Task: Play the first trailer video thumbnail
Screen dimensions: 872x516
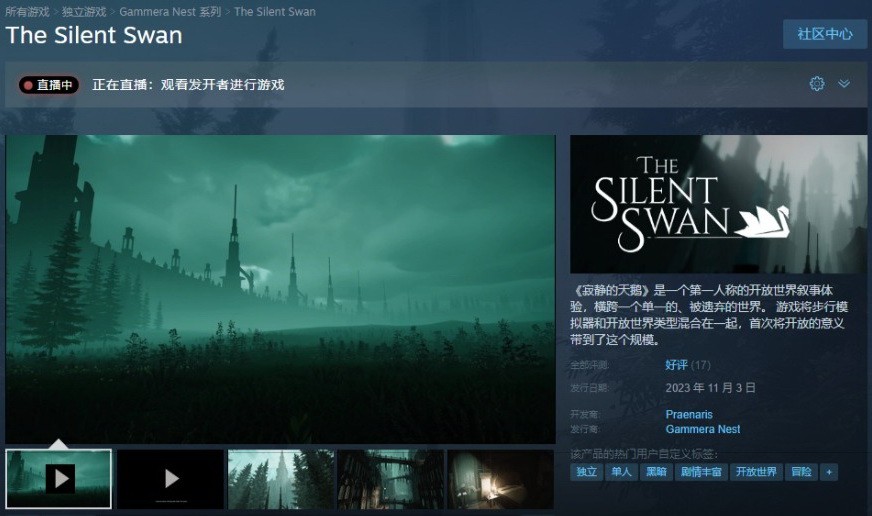Action: click(x=58, y=479)
